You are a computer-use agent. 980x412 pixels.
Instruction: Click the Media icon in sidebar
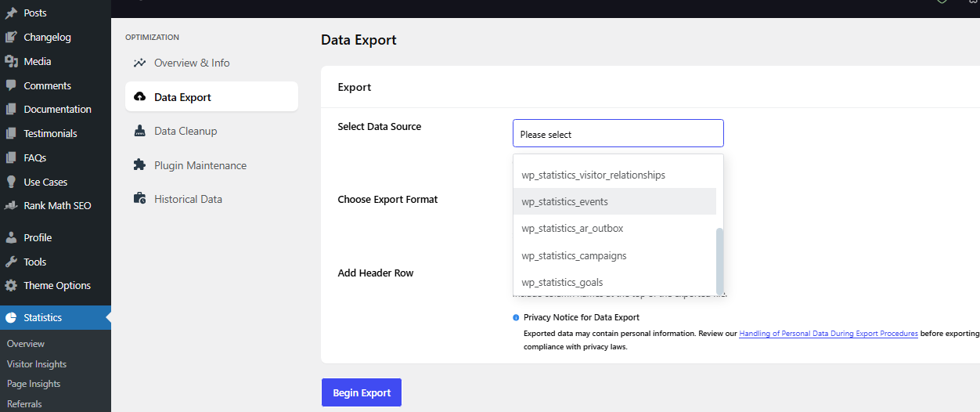[x=11, y=62]
